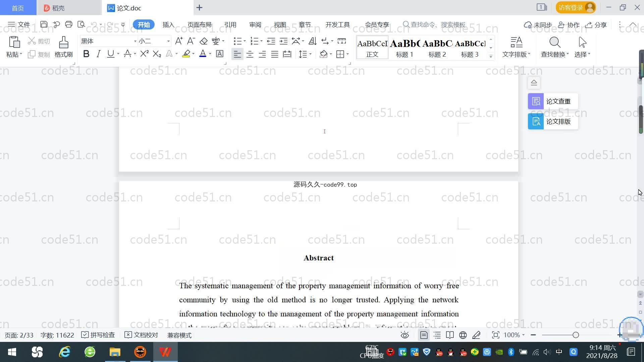Open the font size dropdown 小二
Image resolution: width=644 pixels, height=362 pixels.
pos(168,41)
